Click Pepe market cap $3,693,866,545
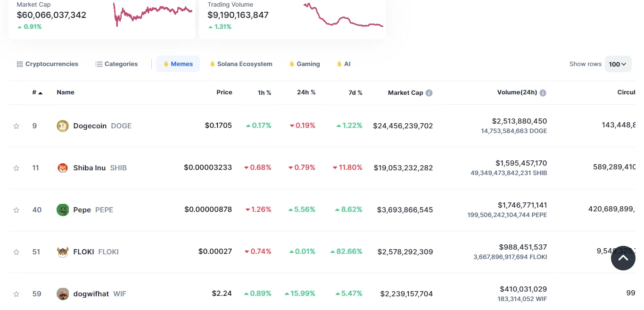This screenshot has width=644, height=310. coord(405,210)
